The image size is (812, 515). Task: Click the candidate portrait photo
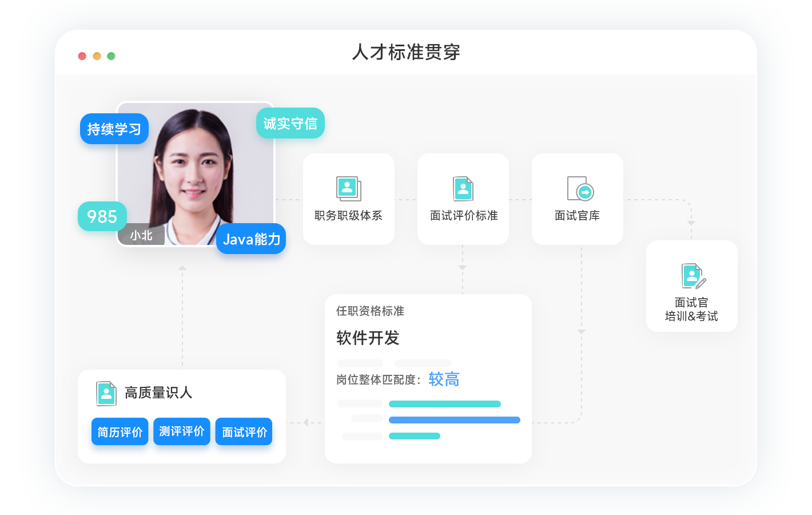click(x=194, y=172)
